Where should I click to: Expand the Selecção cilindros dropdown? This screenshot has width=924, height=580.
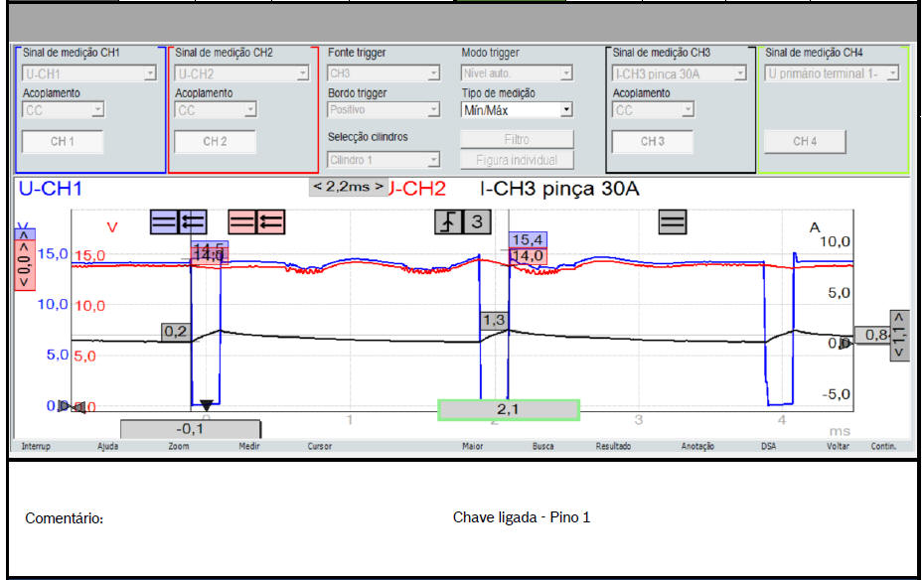[384, 160]
